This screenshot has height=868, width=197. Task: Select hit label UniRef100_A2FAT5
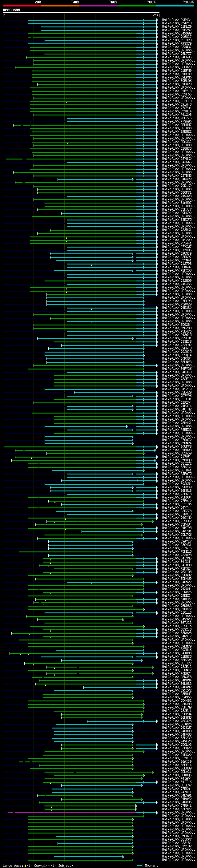177,474
